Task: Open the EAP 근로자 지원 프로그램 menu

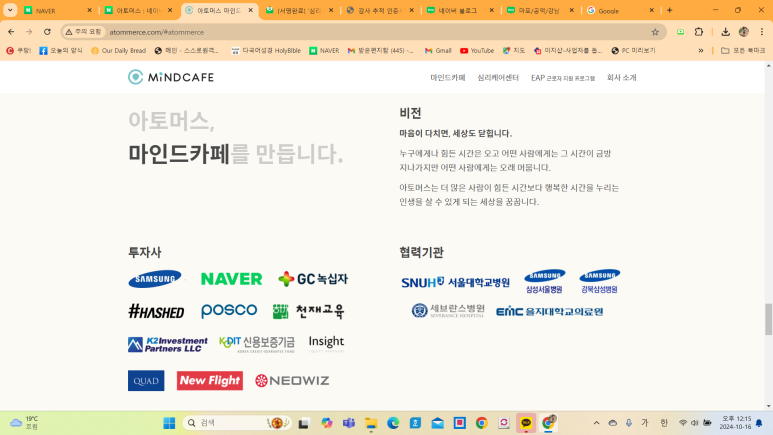Action: tap(562, 78)
